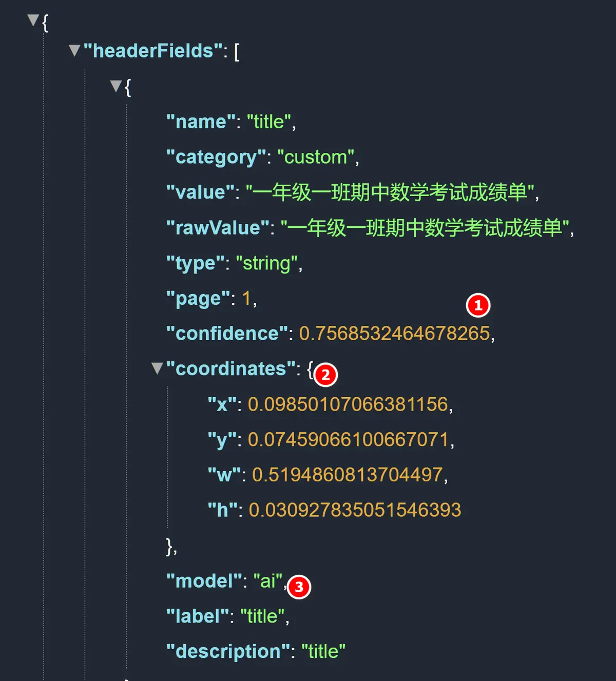The image size is (616, 681).
Task: Select the "w" coordinate value
Action: tap(347, 475)
